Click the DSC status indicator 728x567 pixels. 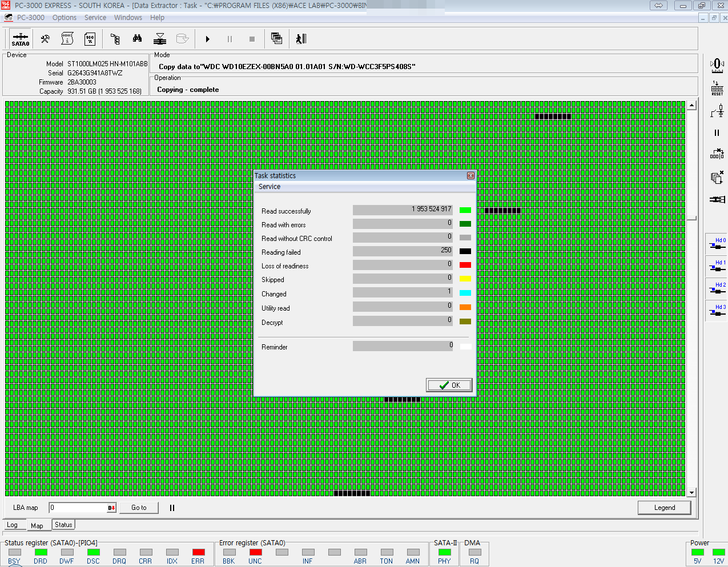pos(93,552)
